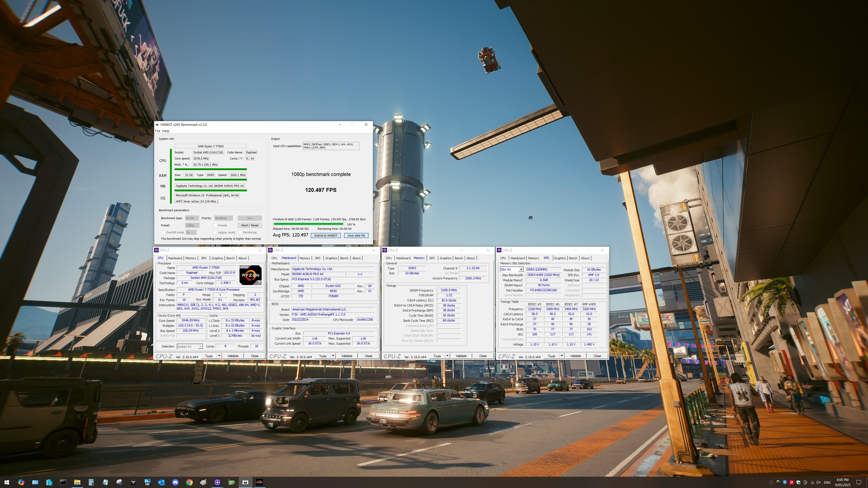Click the DRAM Frequency 3199.0 MHz value

[448, 290]
